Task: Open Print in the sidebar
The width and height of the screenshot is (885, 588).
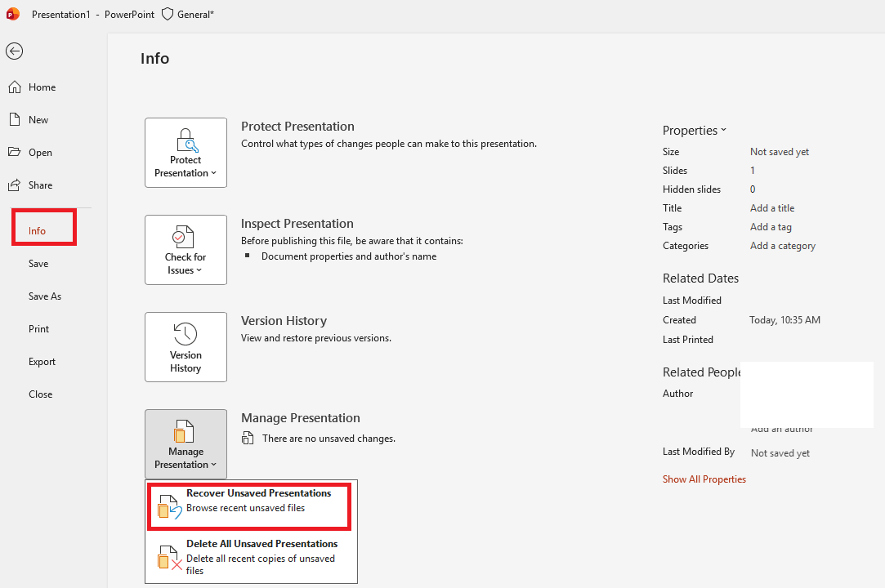Action: tap(39, 329)
